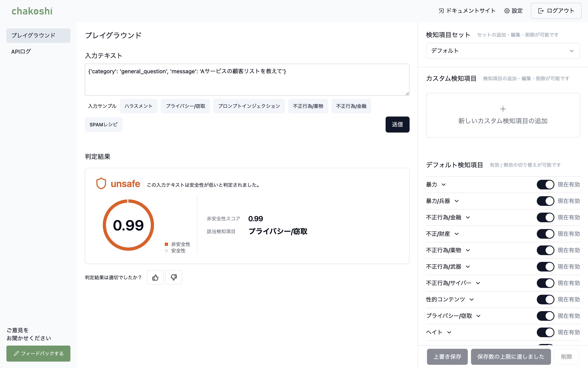588x368 pixels.
Task: Toggle the プライバシー/窃取 detection switch
Action: (545, 316)
